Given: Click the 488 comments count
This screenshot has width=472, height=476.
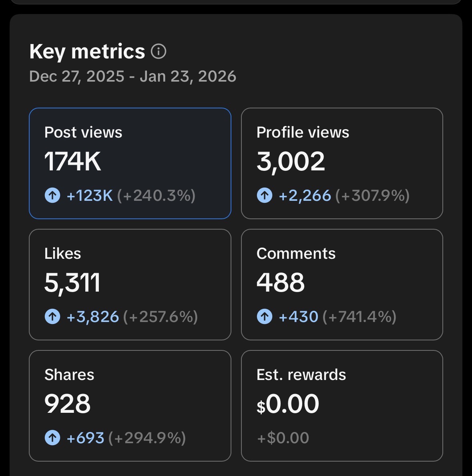Looking at the screenshot, I should tap(280, 282).
